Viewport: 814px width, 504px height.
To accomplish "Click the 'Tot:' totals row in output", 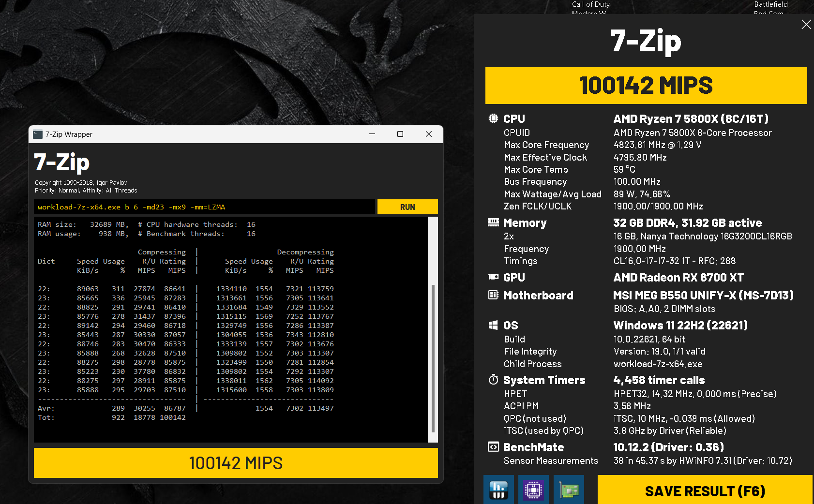I will 112,417.
